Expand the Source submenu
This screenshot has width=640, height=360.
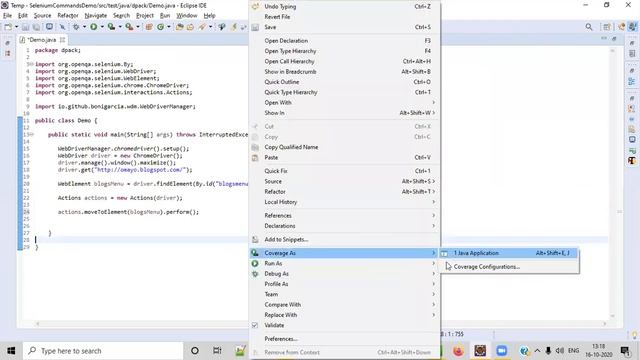tap(345, 181)
